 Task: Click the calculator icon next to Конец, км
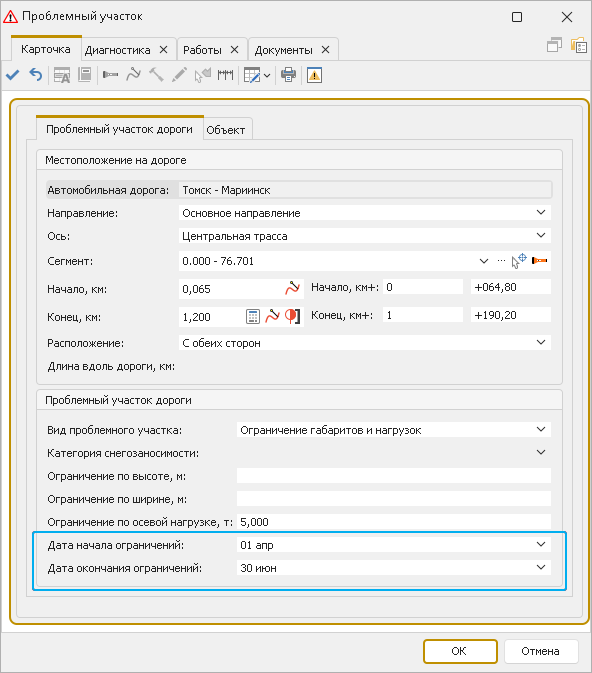[x=253, y=317]
